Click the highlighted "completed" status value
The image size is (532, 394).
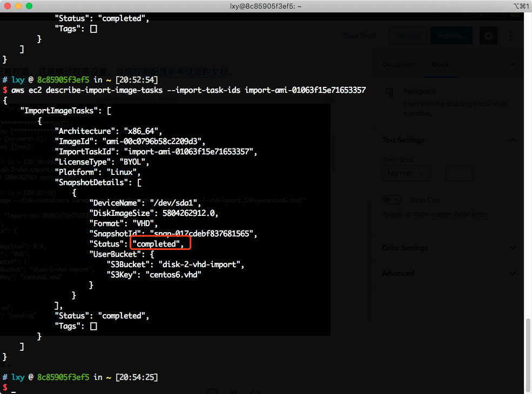[x=162, y=244]
